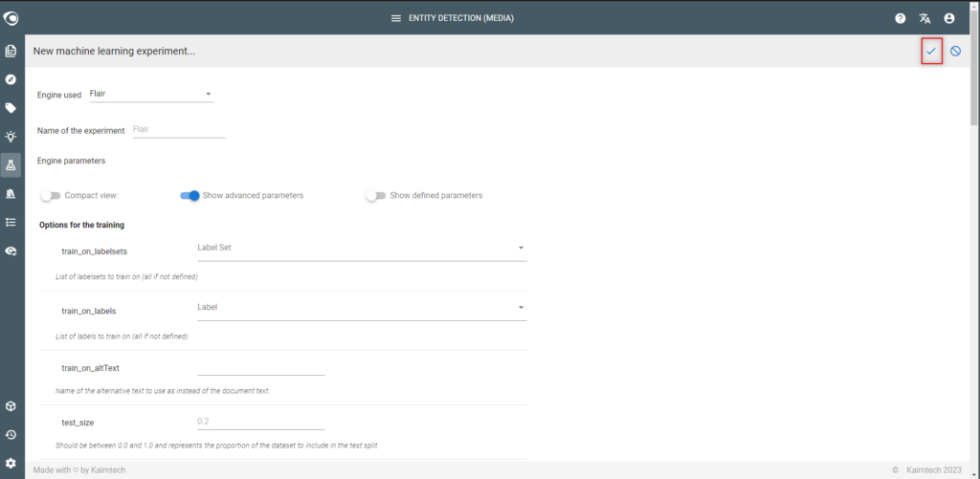Click the eye logo in the top-left corner
Viewport: 980px width, 479px height.
tap(11, 19)
